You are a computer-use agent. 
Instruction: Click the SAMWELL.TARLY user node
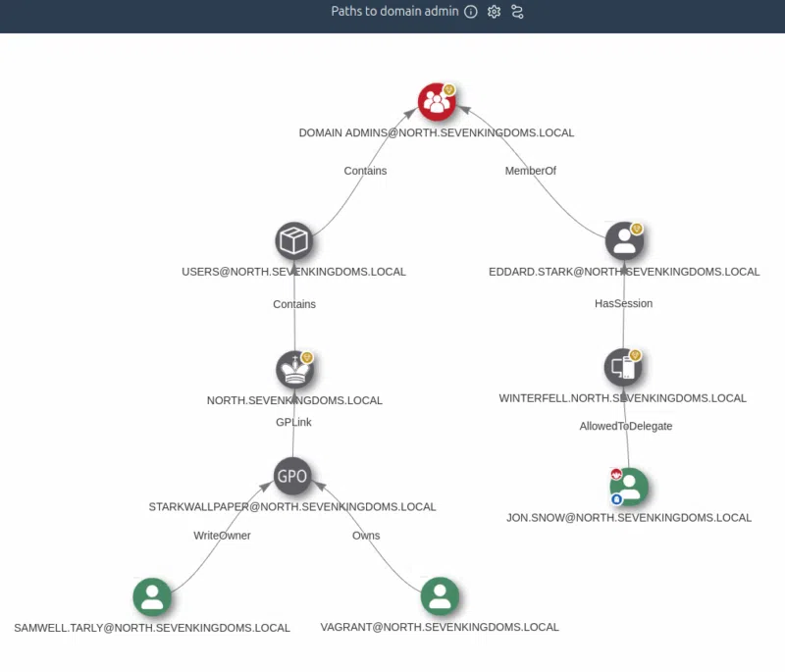152,596
